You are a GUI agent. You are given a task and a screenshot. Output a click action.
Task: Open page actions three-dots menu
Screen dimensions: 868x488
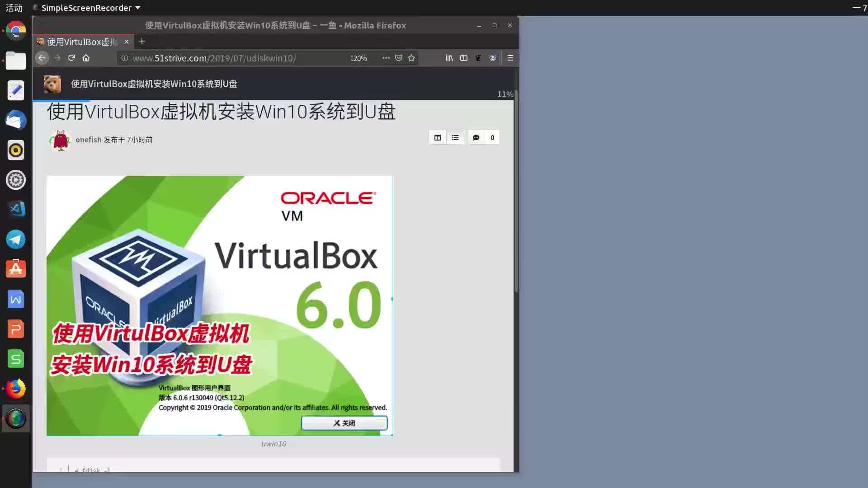[386, 58]
